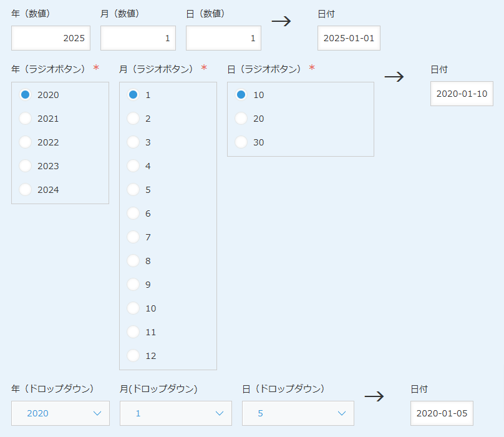Click the date field showing 2025-01-01

pyautogui.click(x=349, y=38)
